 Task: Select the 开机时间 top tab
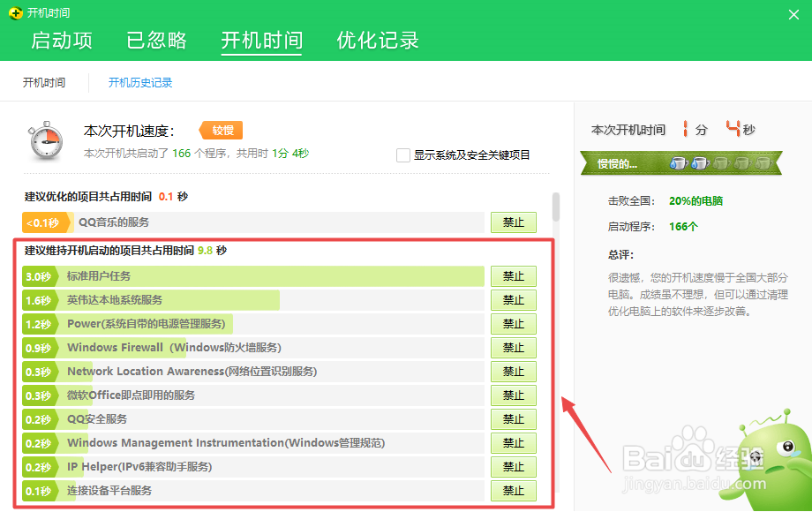coord(261,41)
